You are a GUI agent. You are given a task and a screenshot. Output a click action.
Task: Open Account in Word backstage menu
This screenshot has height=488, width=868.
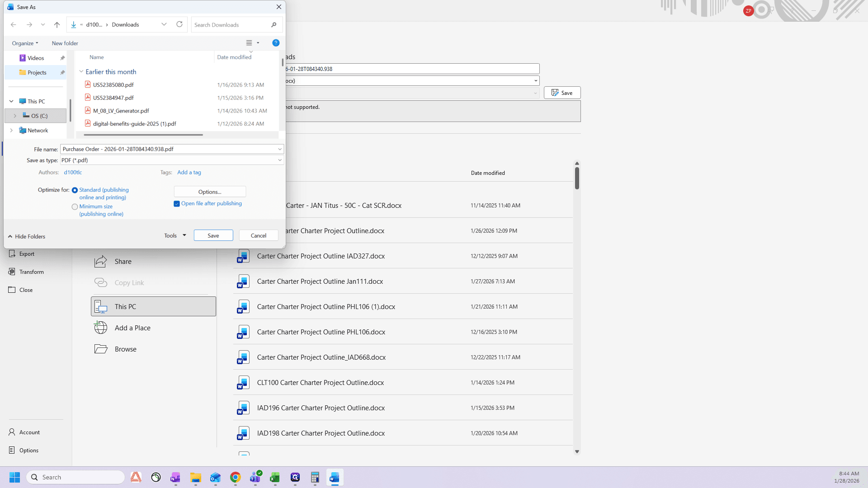coord(29,432)
